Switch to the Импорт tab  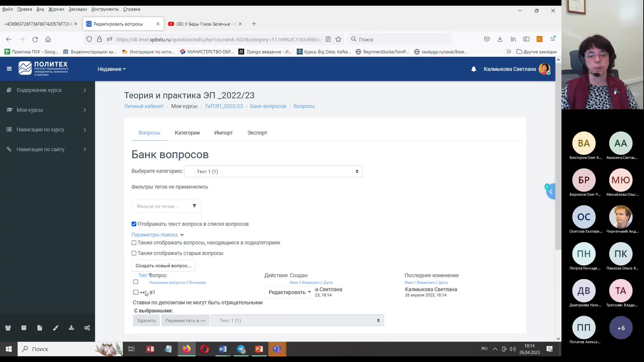coord(223,133)
